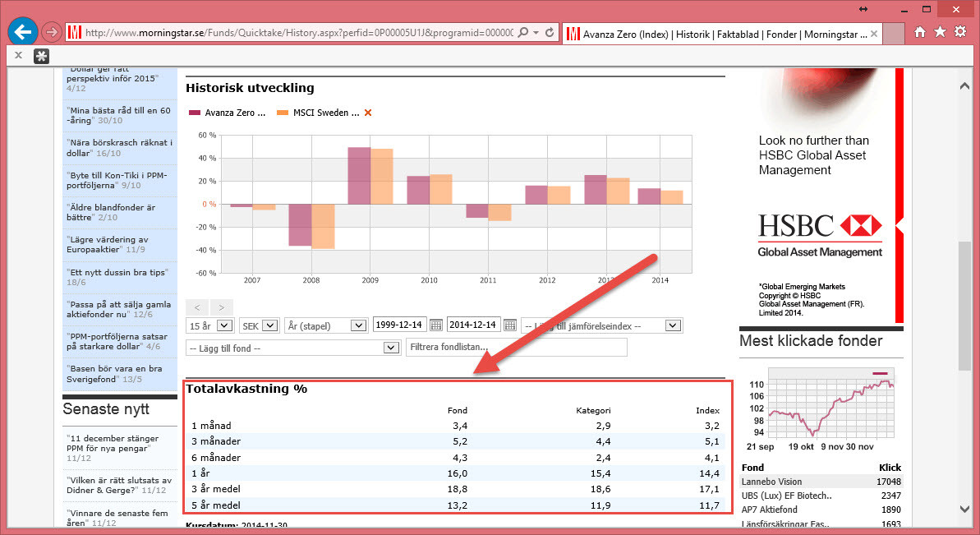The height and width of the screenshot is (535, 980).
Task: Expand the 15 år period dropdown
Action: tap(209, 325)
